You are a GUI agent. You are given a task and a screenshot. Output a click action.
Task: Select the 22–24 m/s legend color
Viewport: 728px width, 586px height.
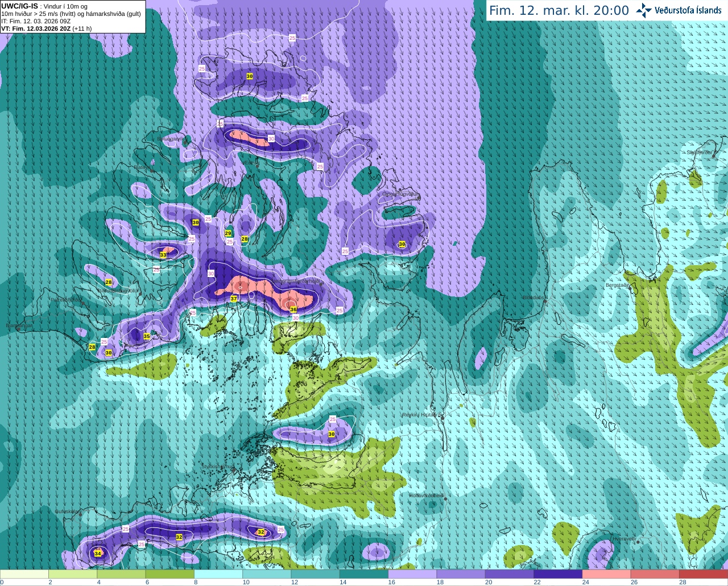558,574
